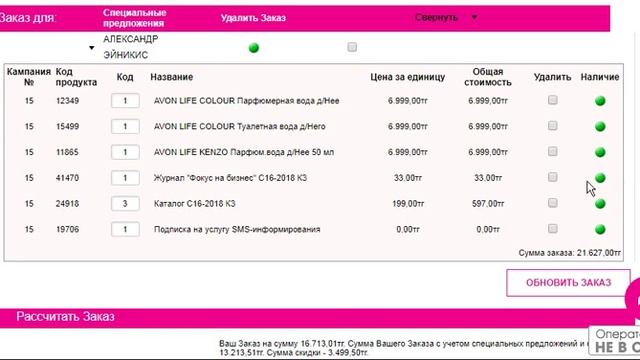Edit quantity field for product 19706
The width and height of the screenshot is (640, 360).
coord(125,229)
